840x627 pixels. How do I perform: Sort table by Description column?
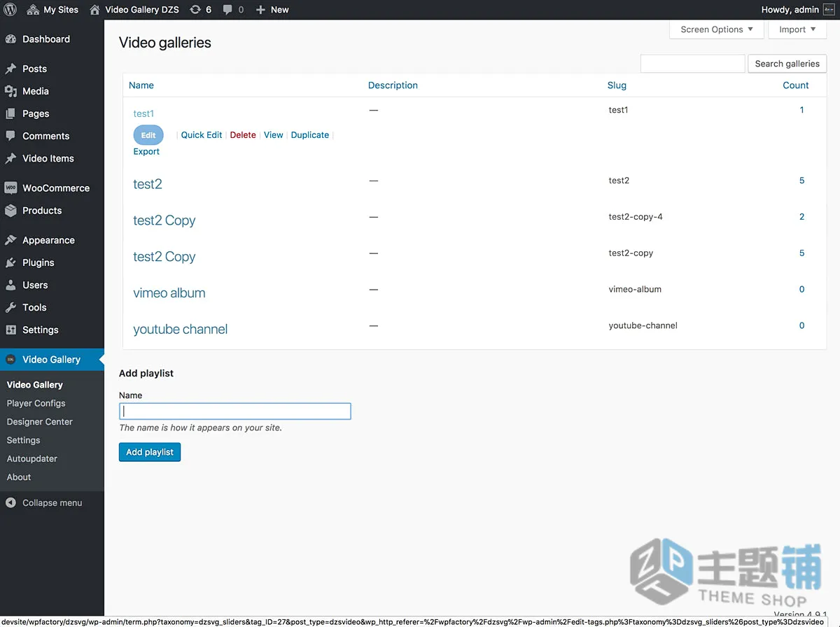tap(393, 85)
